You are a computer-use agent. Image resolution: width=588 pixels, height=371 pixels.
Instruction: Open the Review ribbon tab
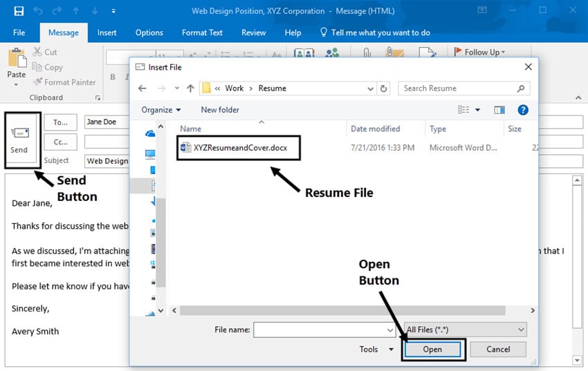coord(253,32)
